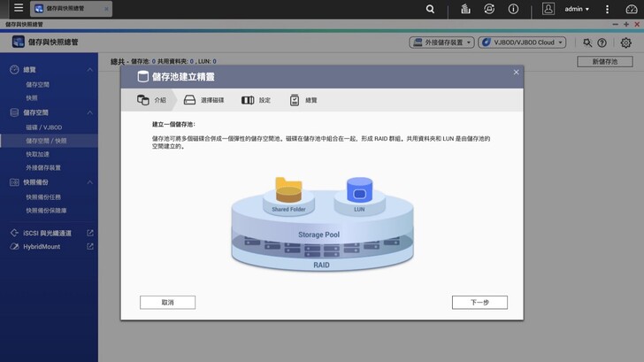Screen dimensions: 644x362
Task: Select 快取加速 in sidebar
Action: click(37, 154)
